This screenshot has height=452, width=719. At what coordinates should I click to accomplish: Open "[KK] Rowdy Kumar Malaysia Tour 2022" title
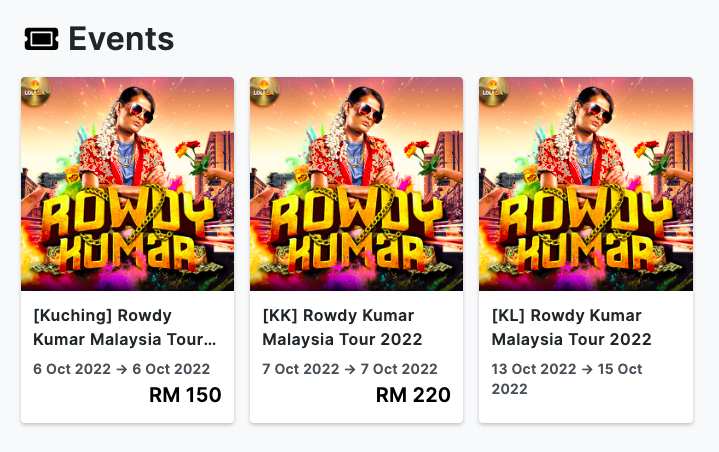coord(342,327)
